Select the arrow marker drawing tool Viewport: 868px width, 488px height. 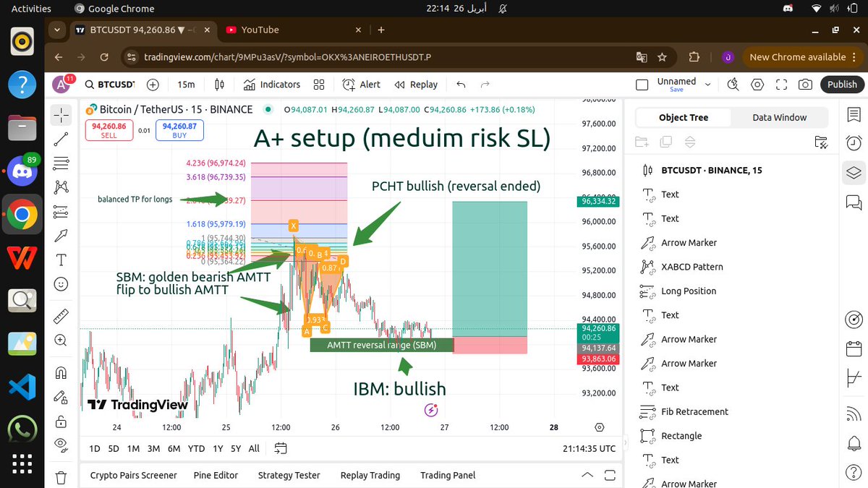(61, 236)
